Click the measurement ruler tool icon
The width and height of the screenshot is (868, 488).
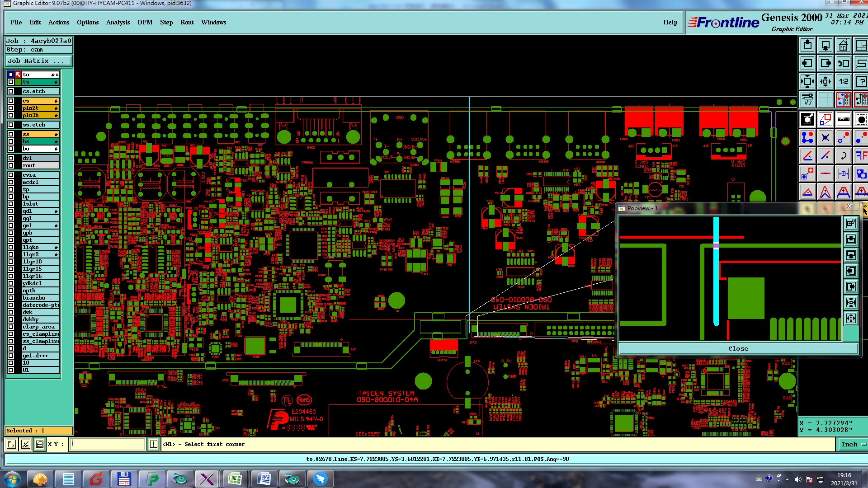coord(843,119)
